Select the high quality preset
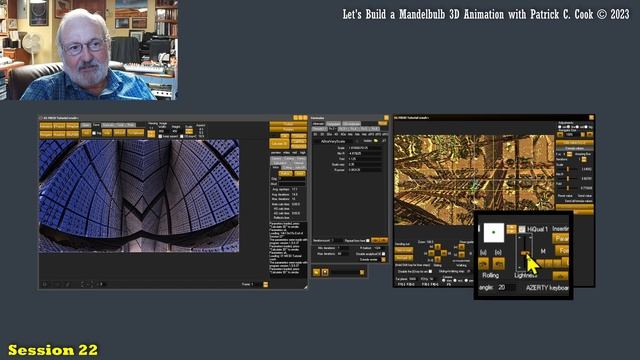 click(x=303, y=153)
